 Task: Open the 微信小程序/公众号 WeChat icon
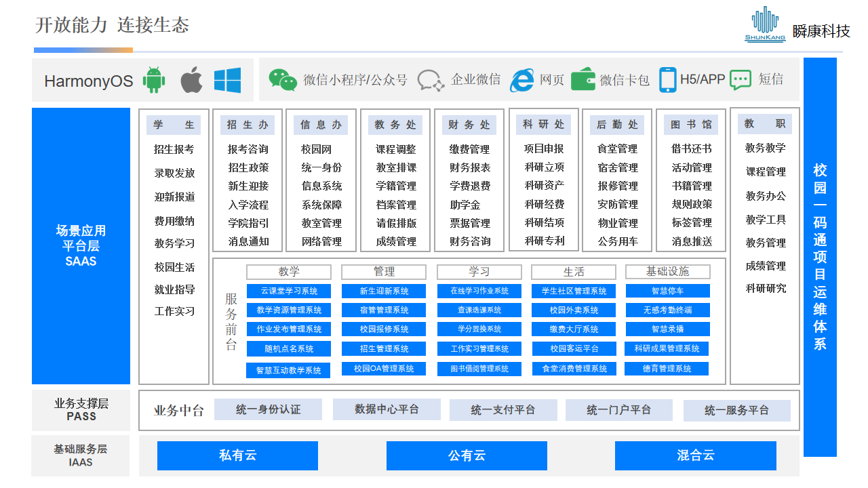point(283,79)
